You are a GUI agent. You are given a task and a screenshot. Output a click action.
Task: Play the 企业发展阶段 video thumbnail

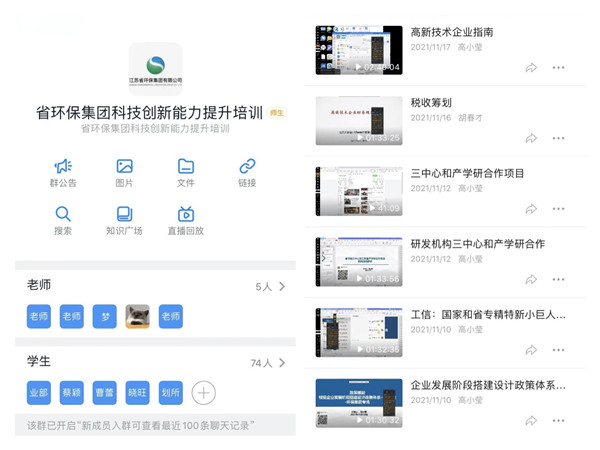(359, 403)
